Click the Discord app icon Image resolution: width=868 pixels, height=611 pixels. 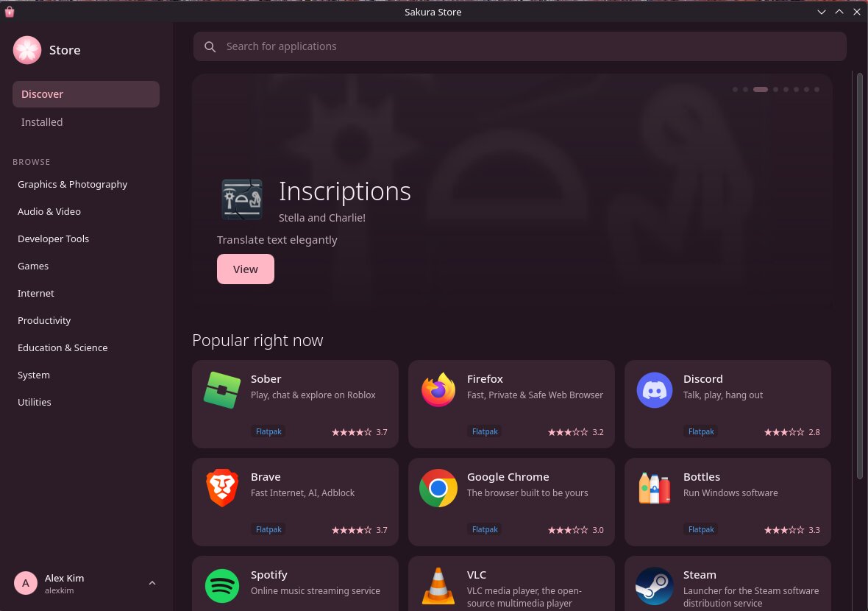click(x=655, y=390)
